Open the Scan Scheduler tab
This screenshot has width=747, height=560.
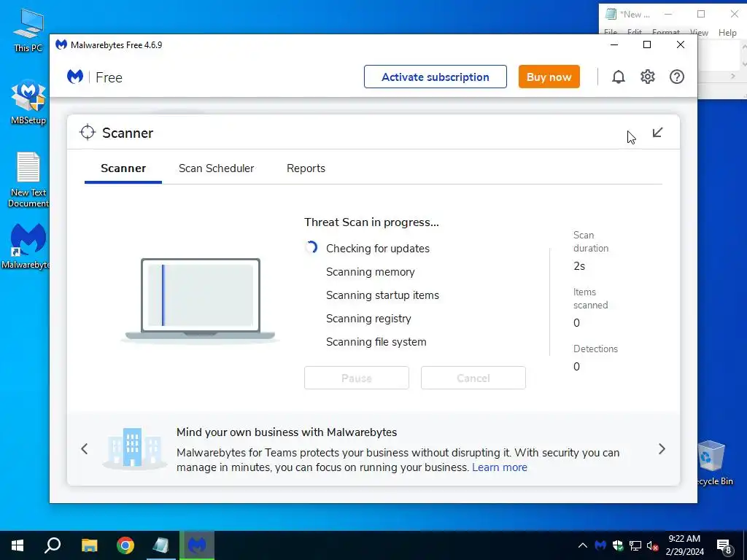[x=216, y=168]
